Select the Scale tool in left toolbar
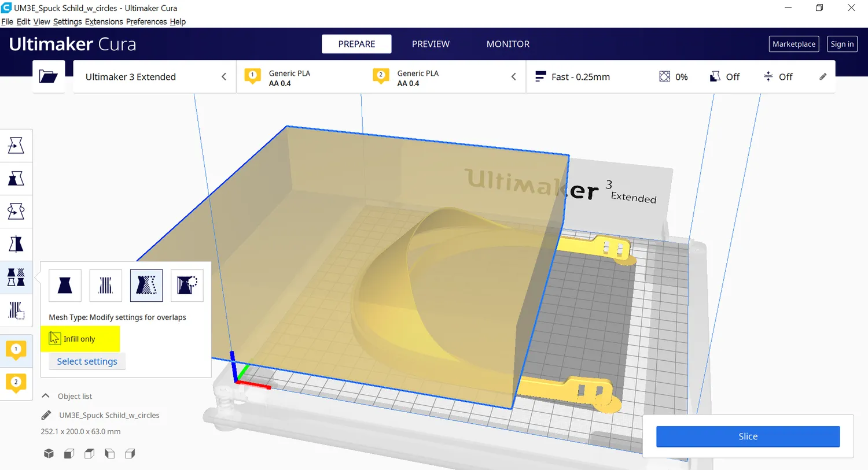868x470 pixels. [x=16, y=178]
